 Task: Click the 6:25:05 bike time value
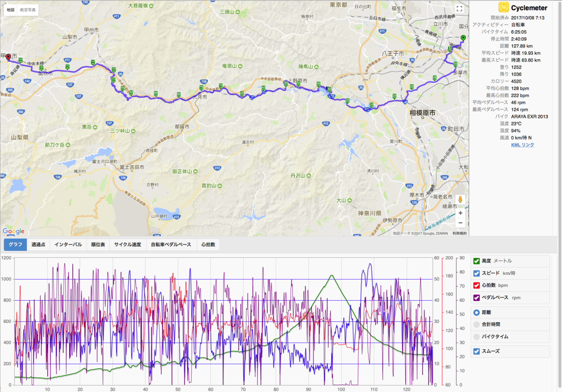[519, 32]
